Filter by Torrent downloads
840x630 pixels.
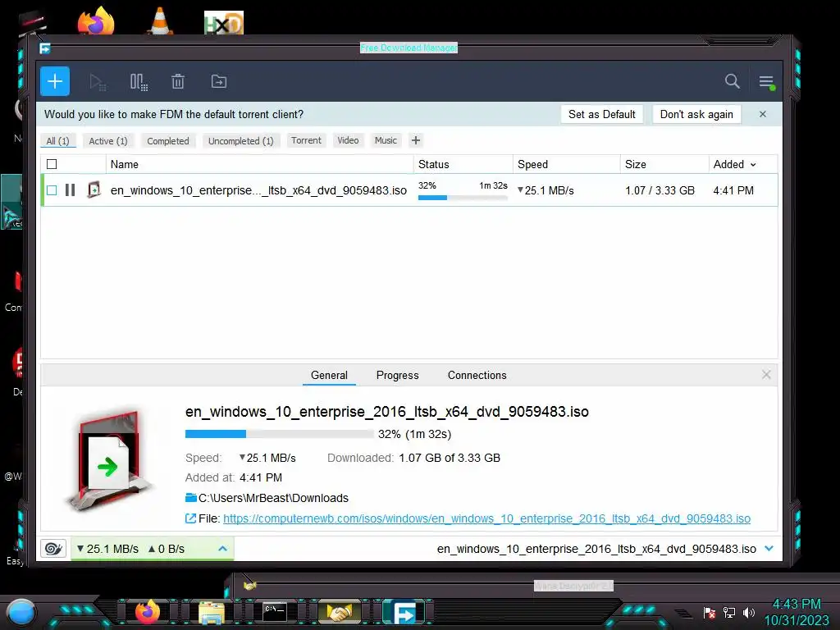coord(307,140)
